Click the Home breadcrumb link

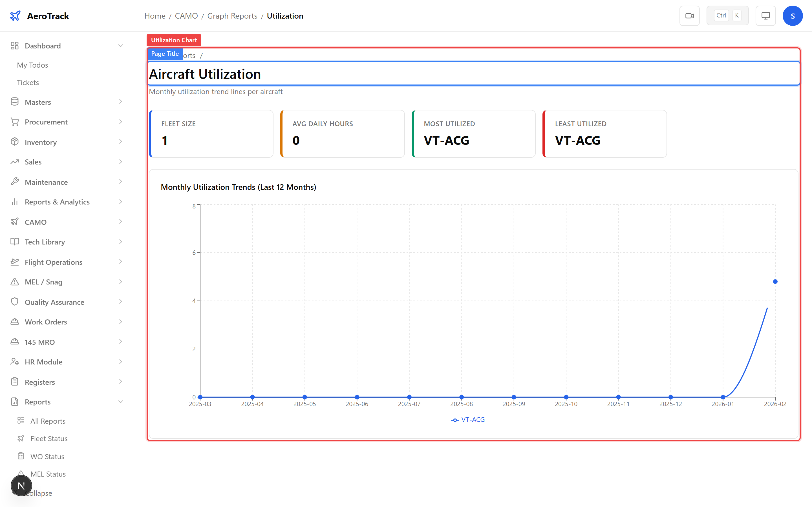tap(155, 16)
